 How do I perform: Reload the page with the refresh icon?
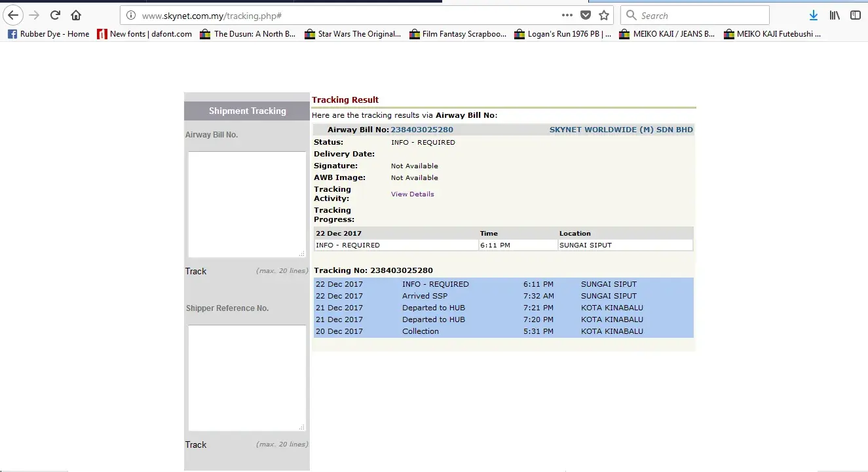click(x=56, y=15)
